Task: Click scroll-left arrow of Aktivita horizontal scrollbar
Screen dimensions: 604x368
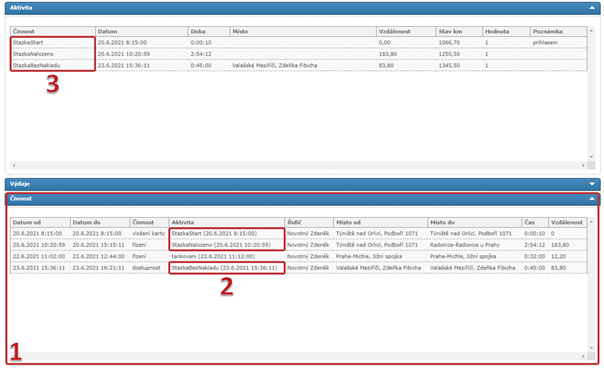Action: (x=14, y=165)
